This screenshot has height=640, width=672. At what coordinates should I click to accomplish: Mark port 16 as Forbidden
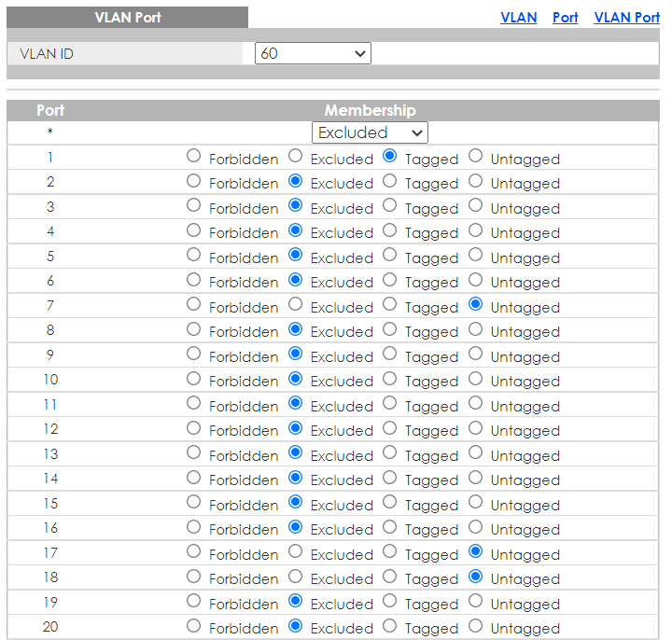(194, 527)
